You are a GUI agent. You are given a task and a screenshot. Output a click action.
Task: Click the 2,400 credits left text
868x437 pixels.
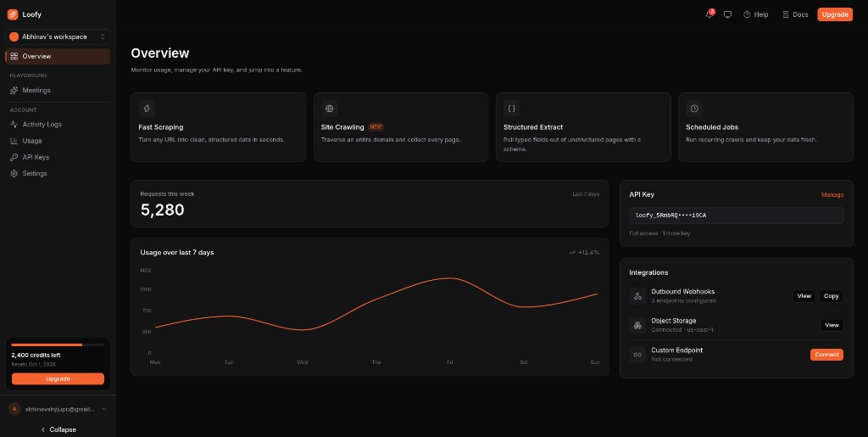coord(36,355)
